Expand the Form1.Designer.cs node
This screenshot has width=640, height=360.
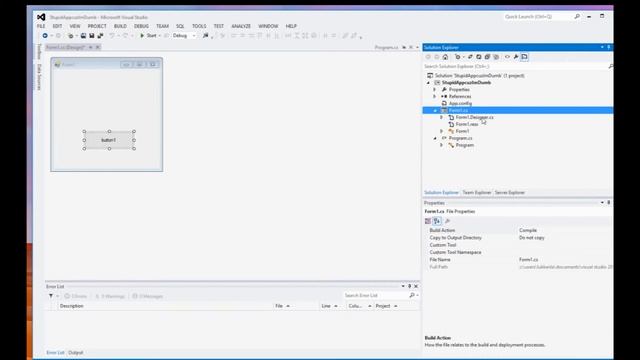pos(442,118)
